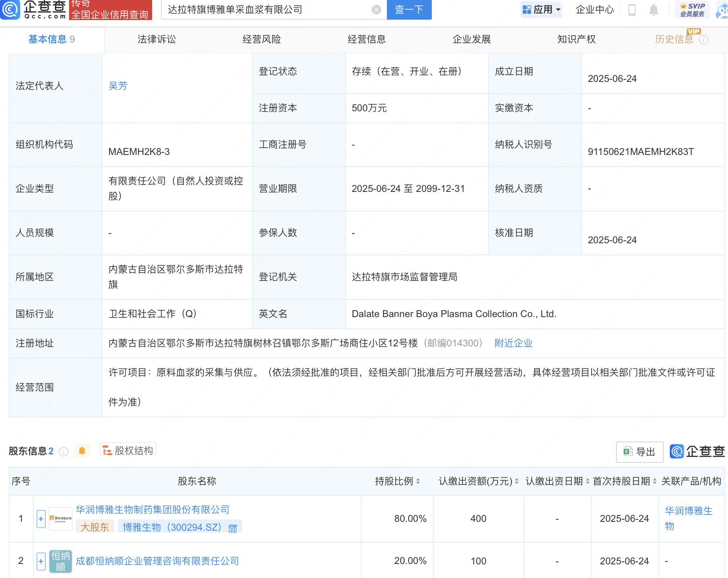728x578 pixels.
Task: Open the notifications bell in the header
Action: 653,10
